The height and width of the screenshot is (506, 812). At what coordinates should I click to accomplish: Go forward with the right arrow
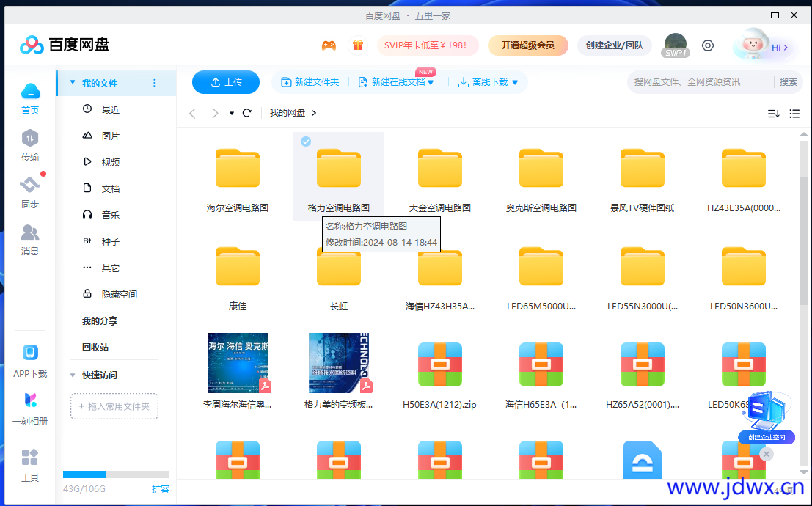[214, 113]
